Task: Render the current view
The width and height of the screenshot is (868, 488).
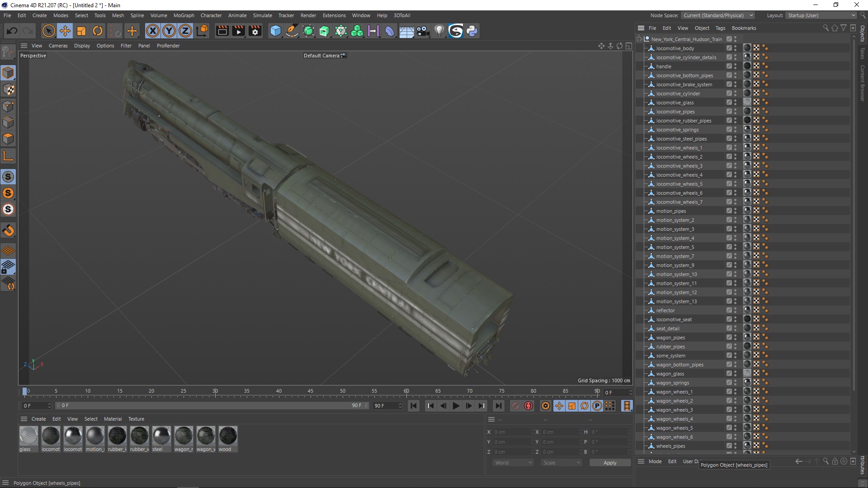Action: coord(222,31)
